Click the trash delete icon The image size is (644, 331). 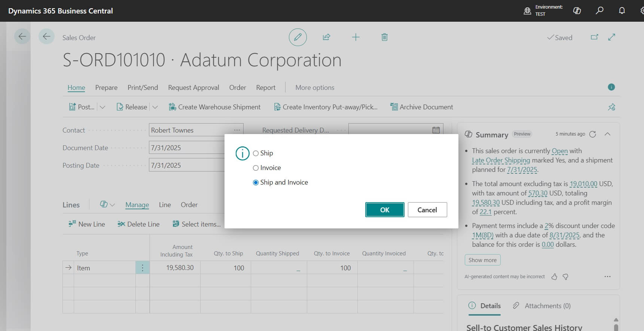click(x=384, y=37)
